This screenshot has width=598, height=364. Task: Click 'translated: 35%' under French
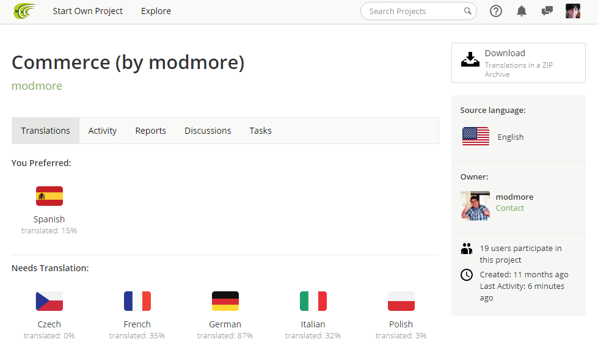point(137,336)
